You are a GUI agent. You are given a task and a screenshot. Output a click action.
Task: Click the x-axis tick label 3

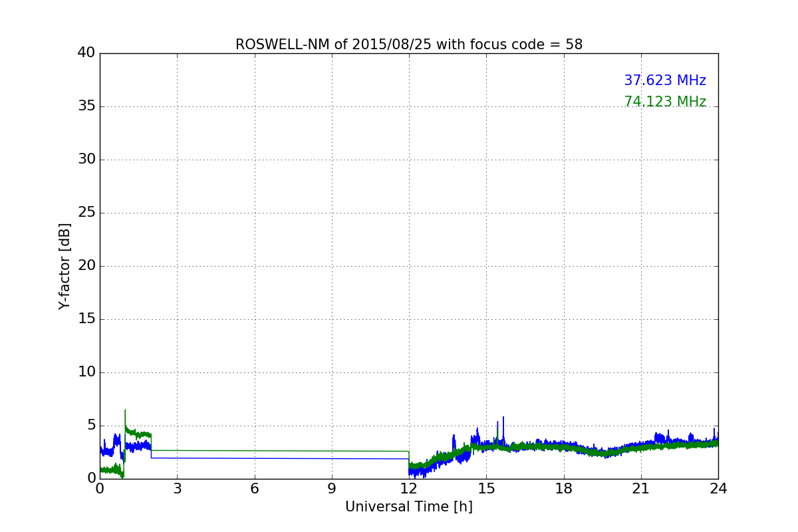(x=177, y=488)
